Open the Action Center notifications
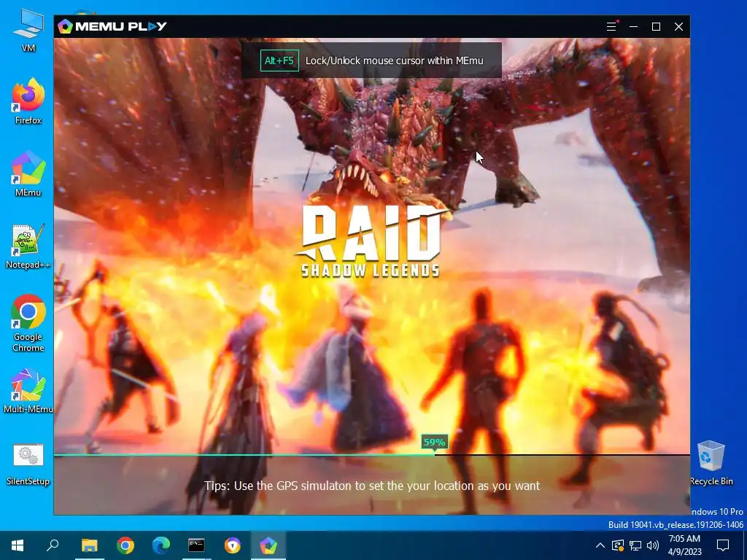This screenshot has width=747, height=560. pyautogui.click(x=723, y=545)
